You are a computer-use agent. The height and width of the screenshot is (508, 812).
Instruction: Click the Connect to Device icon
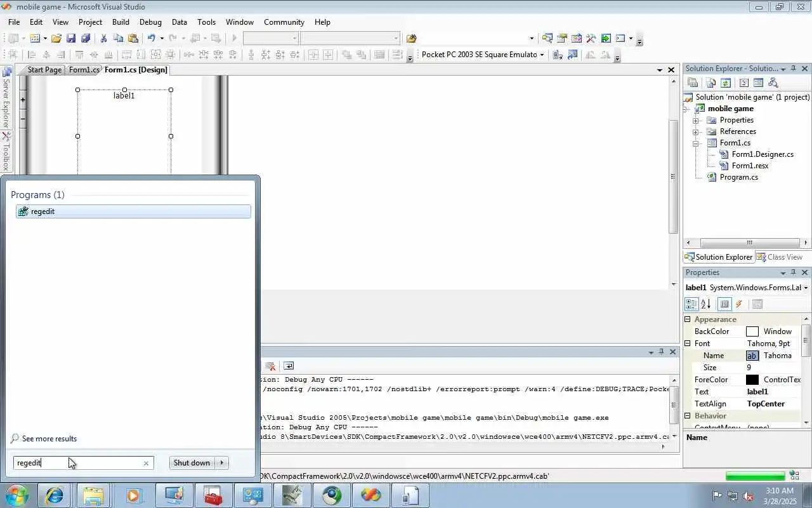click(557, 55)
